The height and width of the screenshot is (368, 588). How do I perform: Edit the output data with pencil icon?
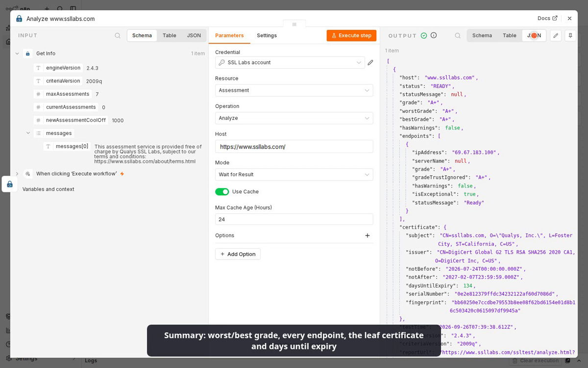pyautogui.click(x=556, y=35)
